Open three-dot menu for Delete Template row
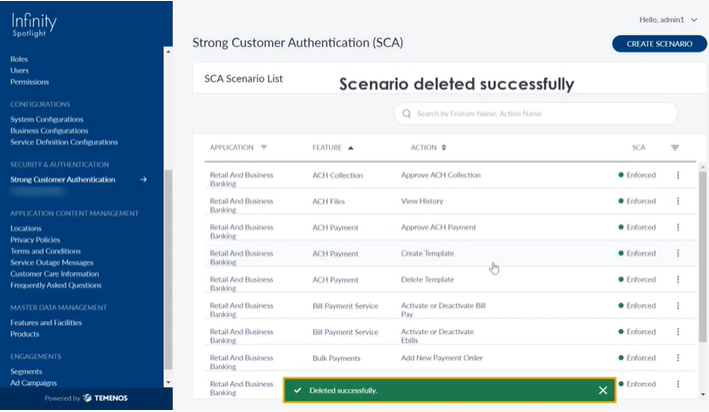The width and height of the screenshot is (709, 412). pyautogui.click(x=677, y=280)
